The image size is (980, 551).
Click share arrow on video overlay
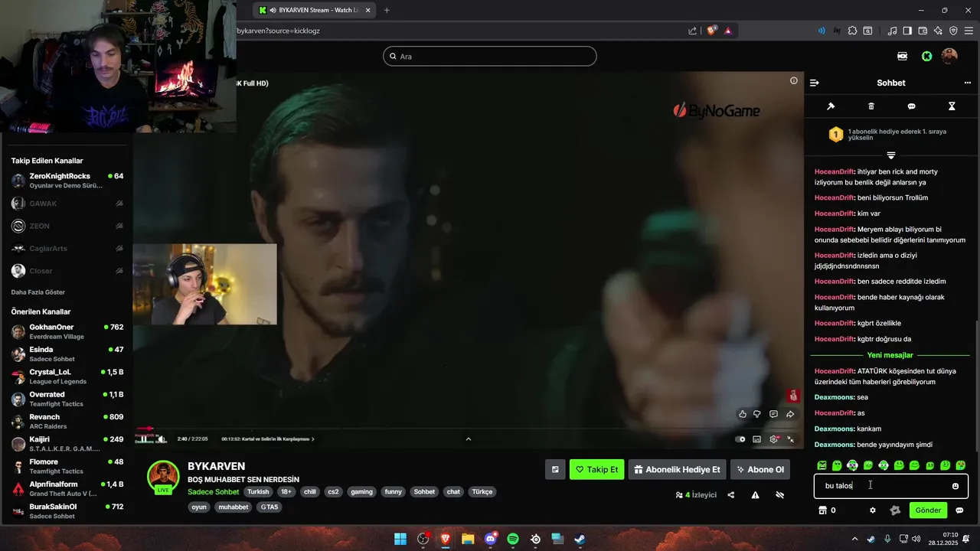790,414
